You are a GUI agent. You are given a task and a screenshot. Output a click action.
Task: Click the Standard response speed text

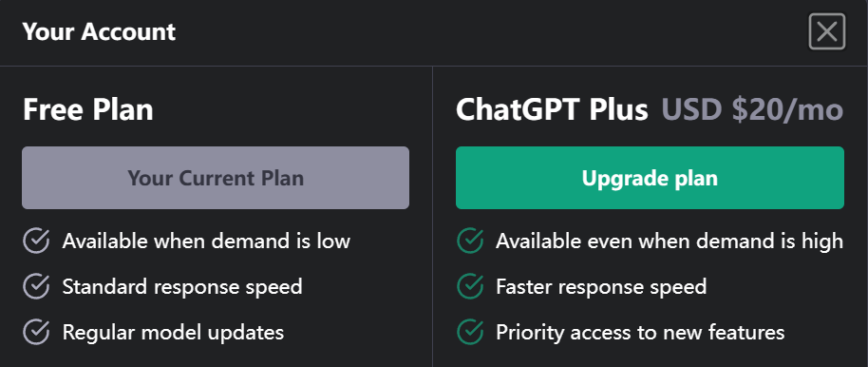point(182,286)
